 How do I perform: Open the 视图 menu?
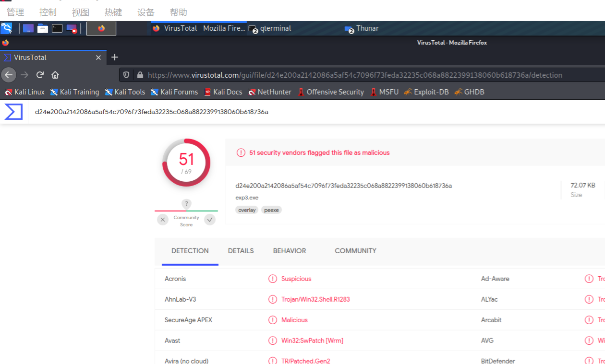point(81,12)
